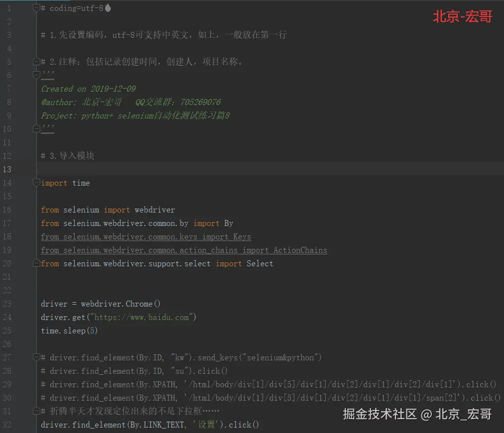Toggle the fold end marker at line 10
The image size is (504, 433).
(x=36, y=129)
